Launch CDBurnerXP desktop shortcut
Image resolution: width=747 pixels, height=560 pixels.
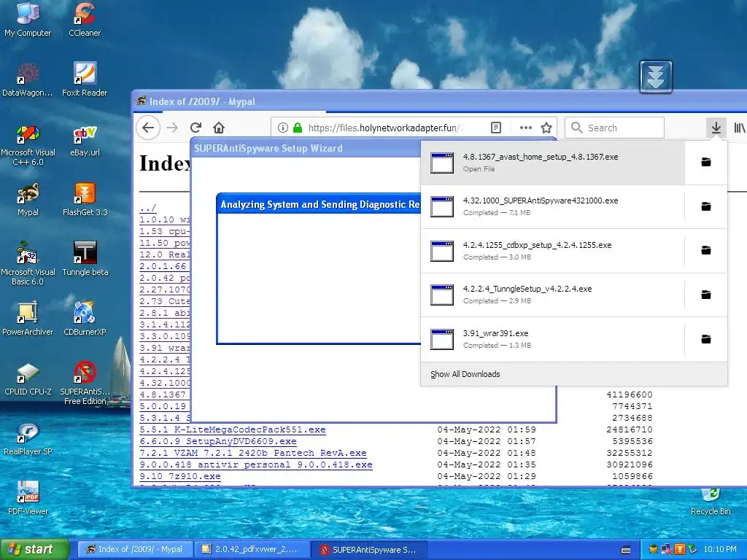pos(85,318)
